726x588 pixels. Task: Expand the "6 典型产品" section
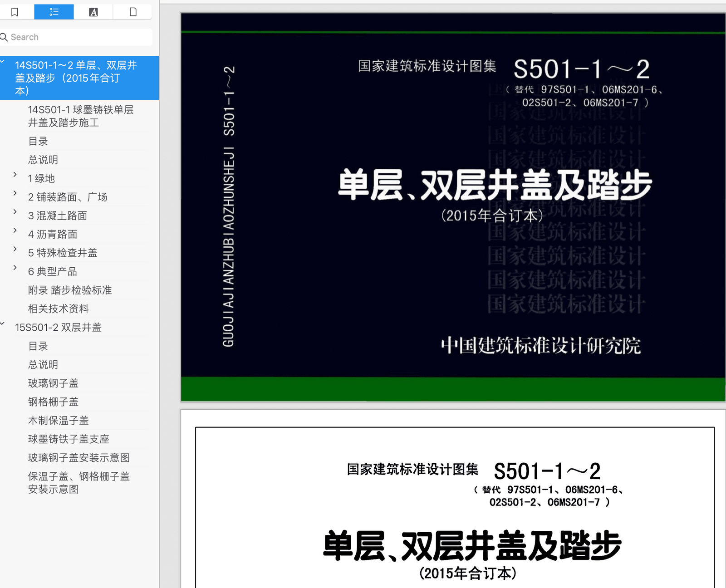pyautogui.click(x=15, y=267)
